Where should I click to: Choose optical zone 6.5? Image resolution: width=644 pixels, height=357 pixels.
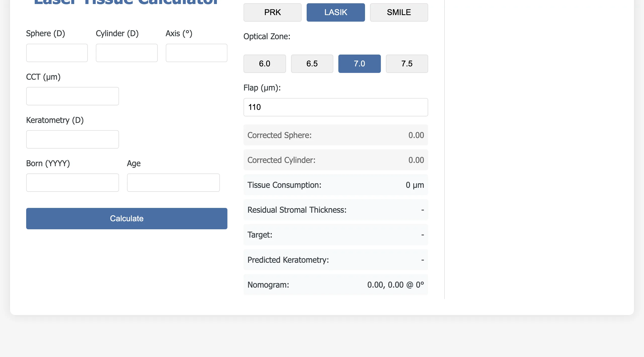[x=312, y=64]
